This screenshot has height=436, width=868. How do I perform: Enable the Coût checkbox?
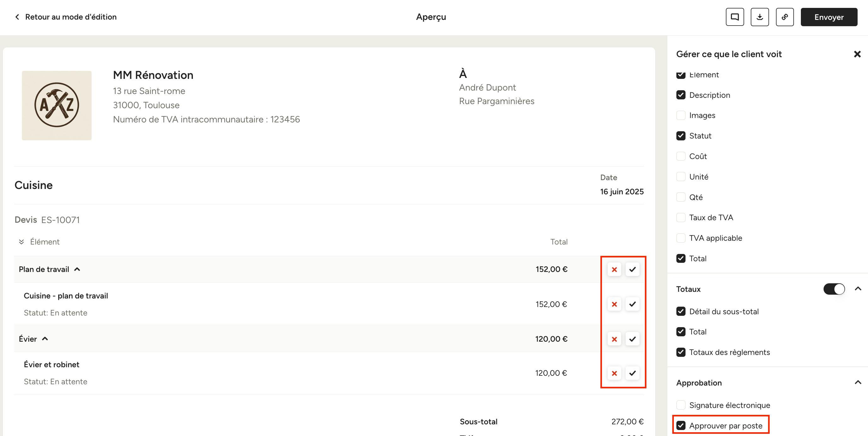point(681,156)
